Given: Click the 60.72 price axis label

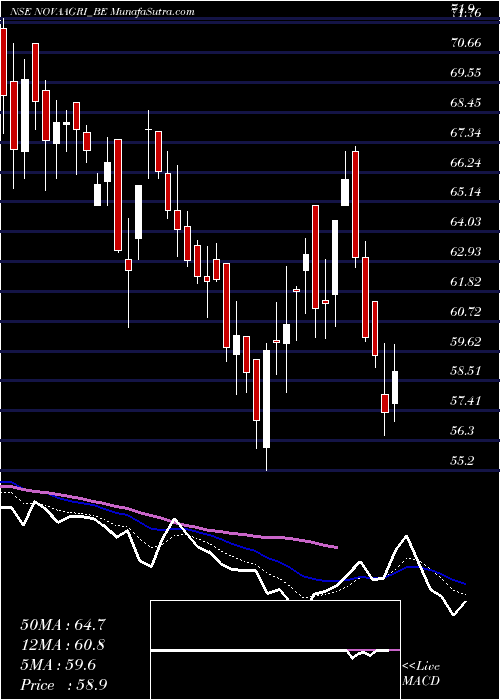Looking at the screenshot, I should click(466, 312).
